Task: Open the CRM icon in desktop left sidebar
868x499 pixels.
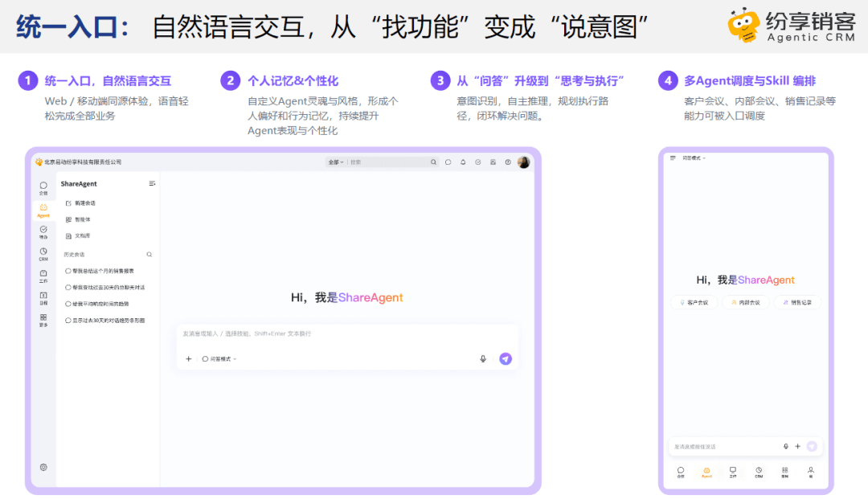Action: pos(43,254)
